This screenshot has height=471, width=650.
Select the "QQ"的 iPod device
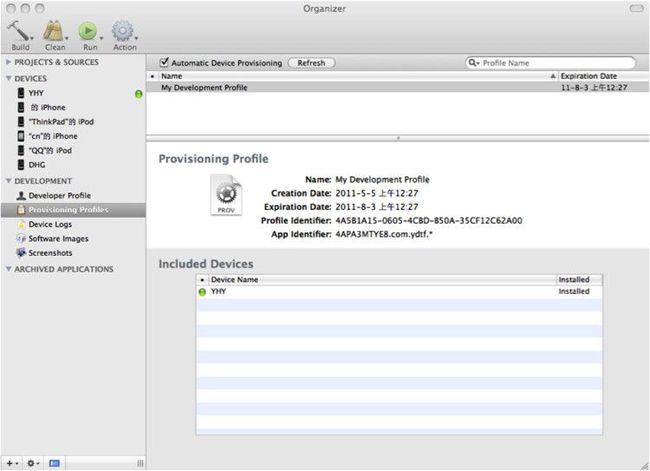pyautogui.click(x=73, y=151)
